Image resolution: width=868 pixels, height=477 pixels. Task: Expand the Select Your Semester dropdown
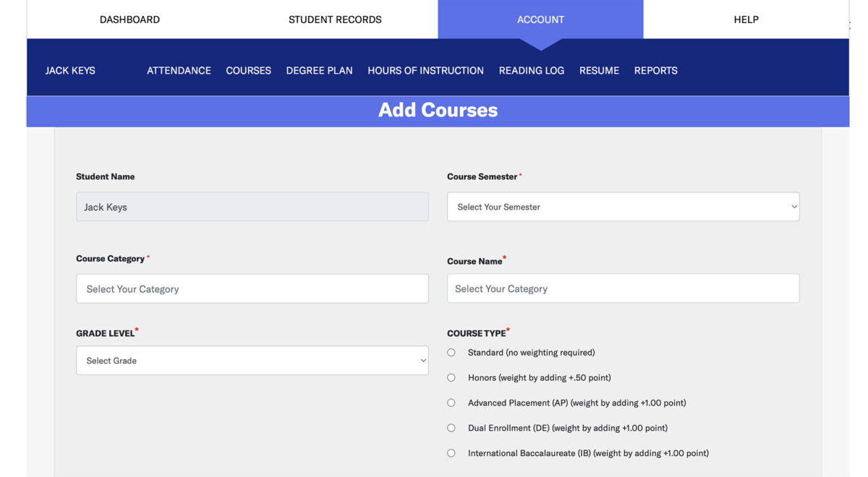(623, 207)
